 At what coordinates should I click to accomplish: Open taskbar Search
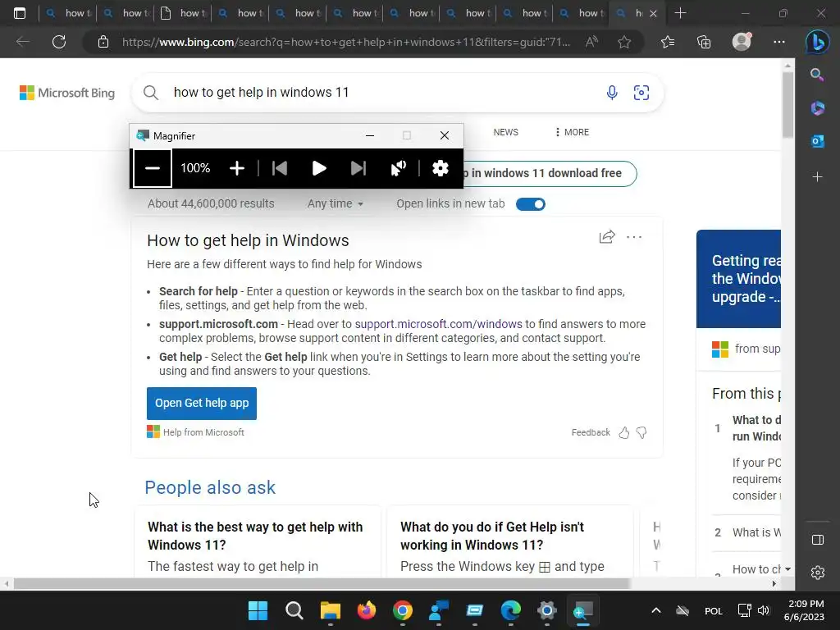[x=294, y=610]
